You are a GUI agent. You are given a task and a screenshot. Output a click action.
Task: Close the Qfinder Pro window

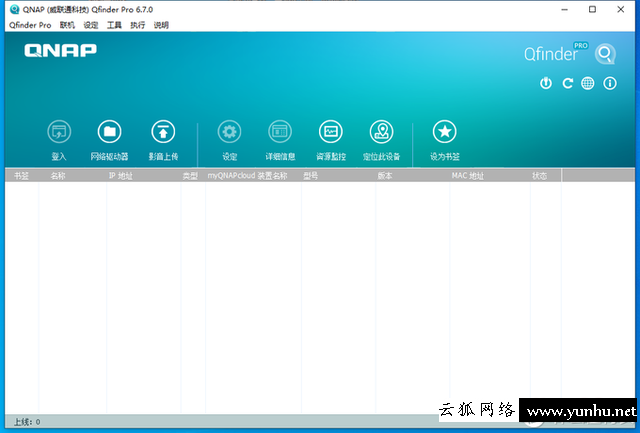point(620,9)
